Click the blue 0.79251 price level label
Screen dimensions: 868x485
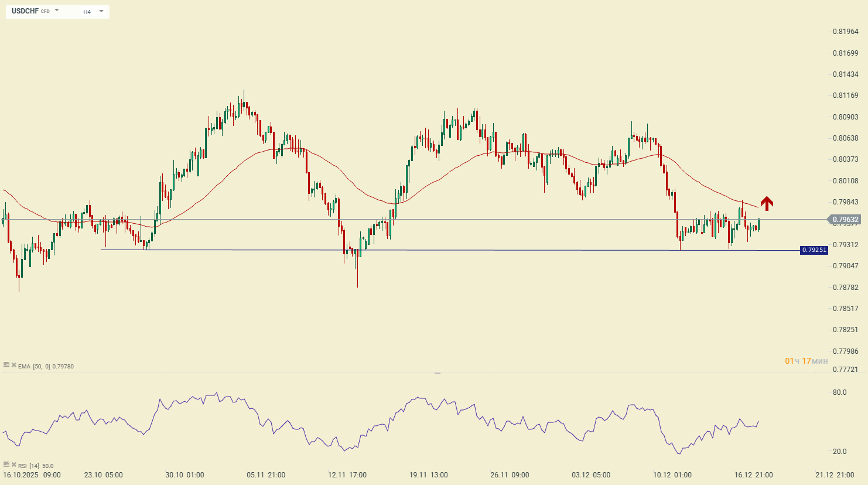point(814,250)
